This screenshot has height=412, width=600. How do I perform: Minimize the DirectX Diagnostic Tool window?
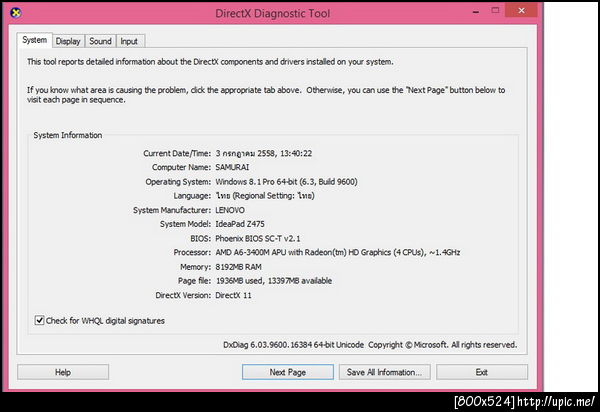476,11
